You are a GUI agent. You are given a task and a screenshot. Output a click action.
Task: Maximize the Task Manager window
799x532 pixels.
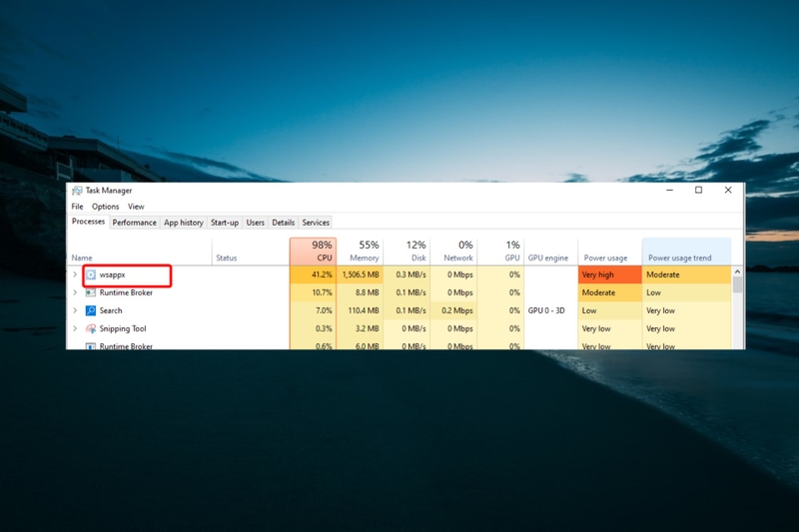point(698,191)
